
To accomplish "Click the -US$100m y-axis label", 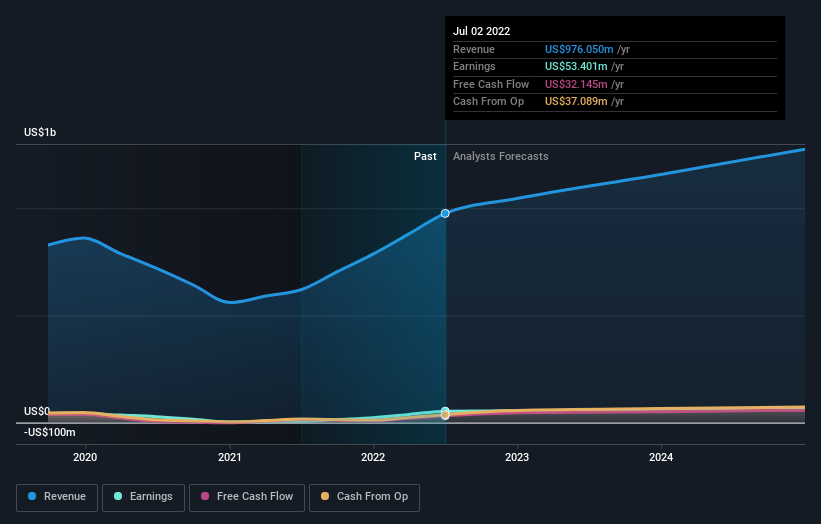I will pos(50,432).
